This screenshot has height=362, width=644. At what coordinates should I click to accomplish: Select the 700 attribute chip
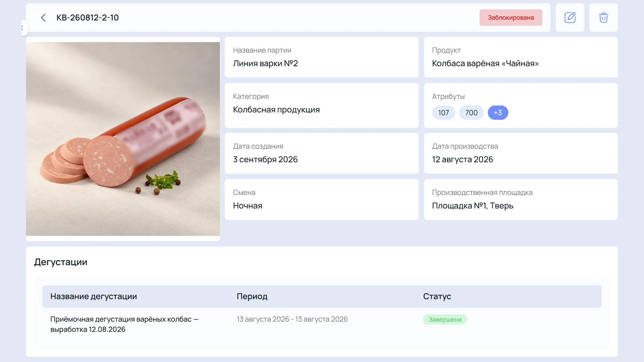tap(471, 113)
